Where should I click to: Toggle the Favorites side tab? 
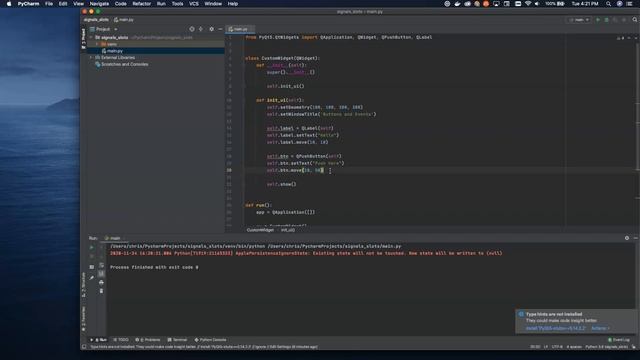[84, 319]
